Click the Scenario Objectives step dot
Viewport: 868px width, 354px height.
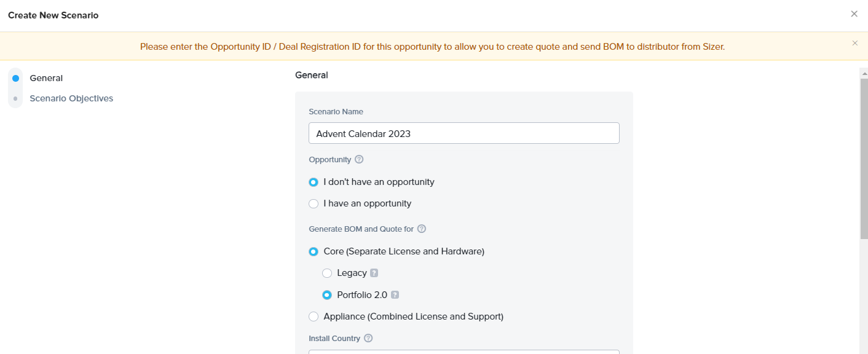point(15,98)
